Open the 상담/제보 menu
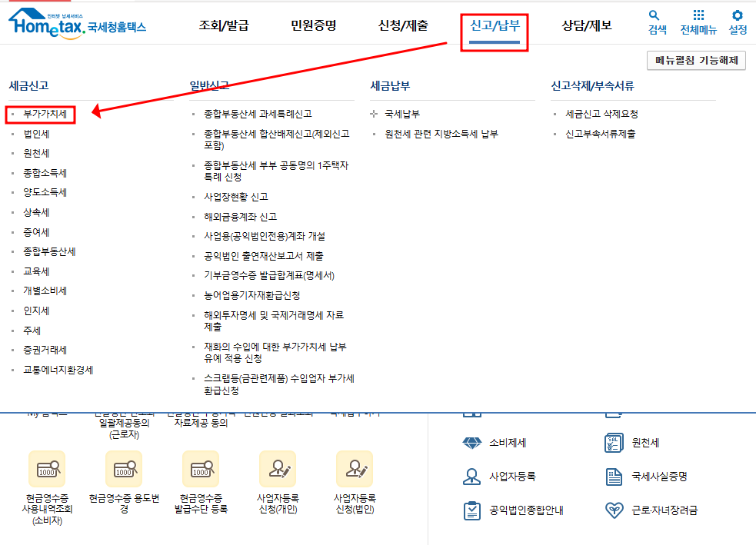This screenshot has width=756, height=545. 584,24
